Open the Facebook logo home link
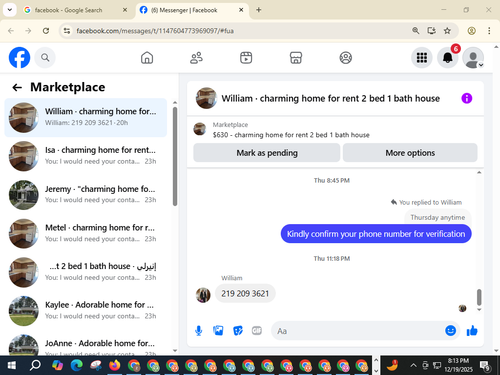The width and height of the screenshot is (500, 375). 19,58
